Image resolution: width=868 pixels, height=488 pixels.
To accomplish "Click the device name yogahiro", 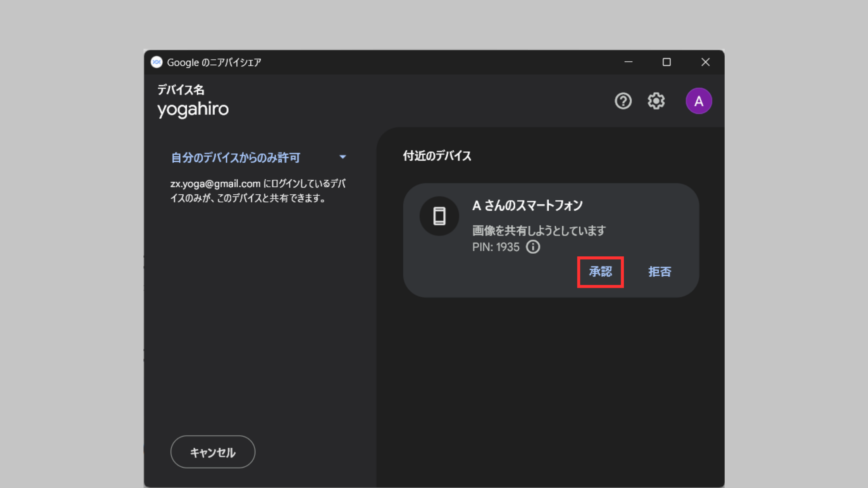I will point(193,109).
